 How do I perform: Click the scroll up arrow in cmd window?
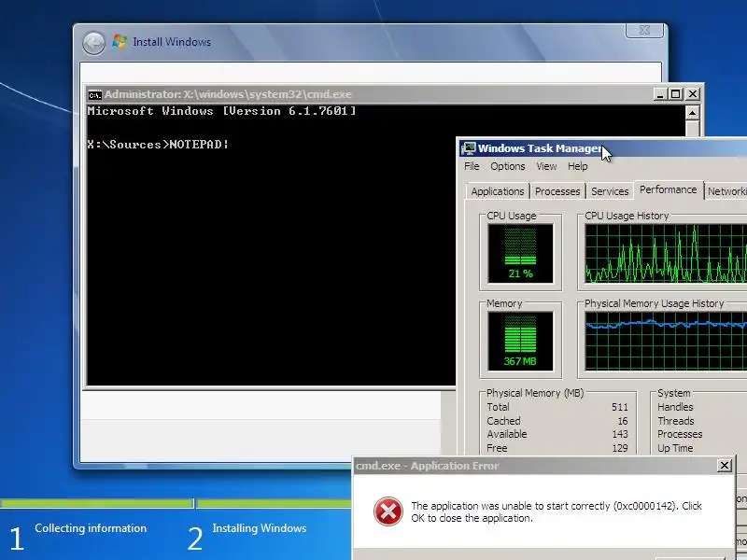click(x=692, y=113)
